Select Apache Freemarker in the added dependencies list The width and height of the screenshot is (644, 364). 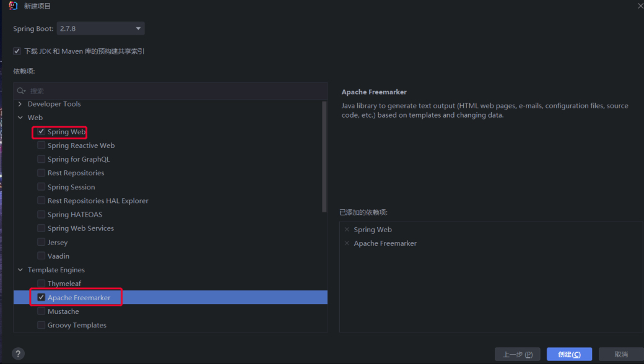(x=385, y=243)
